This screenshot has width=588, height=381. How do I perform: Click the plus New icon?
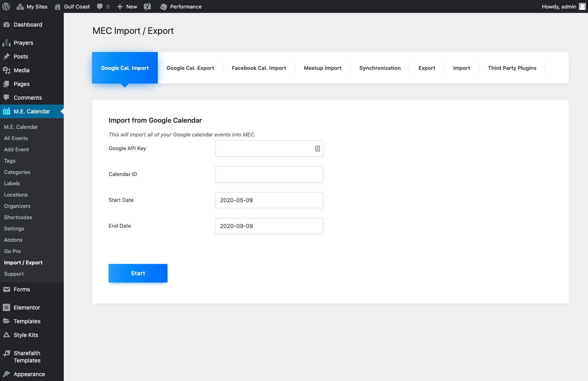[120, 6]
